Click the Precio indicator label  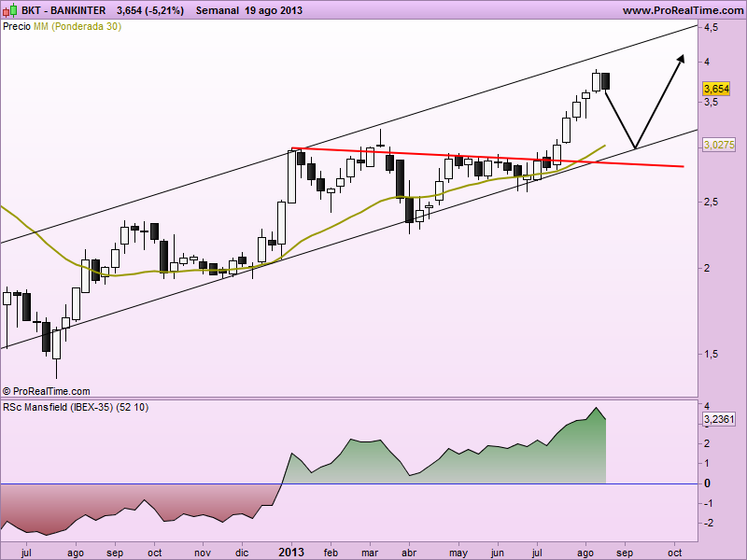pos(17,27)
